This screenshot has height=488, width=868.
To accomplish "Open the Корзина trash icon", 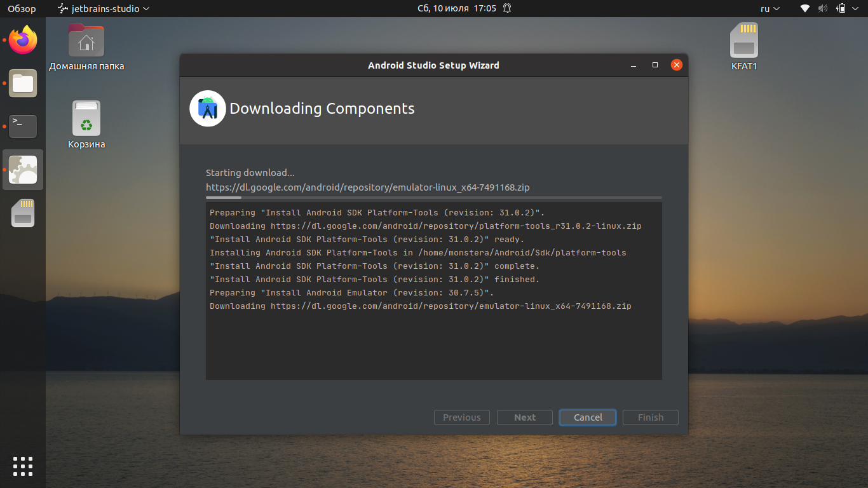I will pyautogui.click(x=86, y=119).
